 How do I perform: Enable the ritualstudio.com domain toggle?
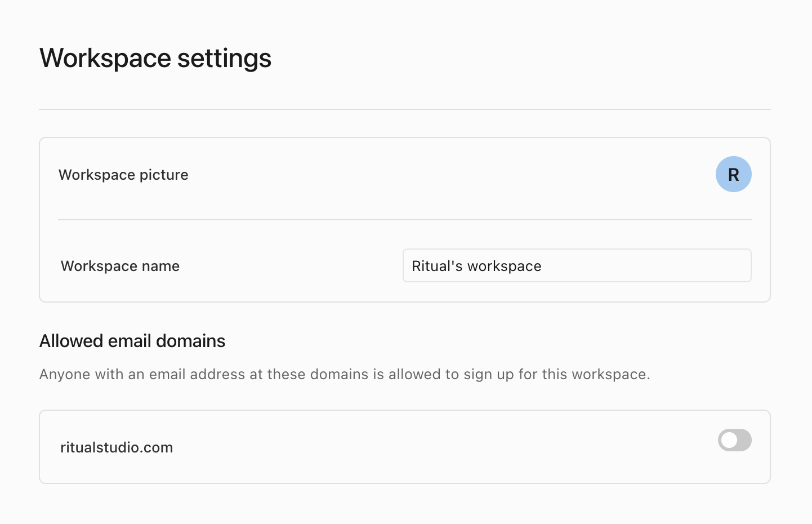(x=734, y=440)
